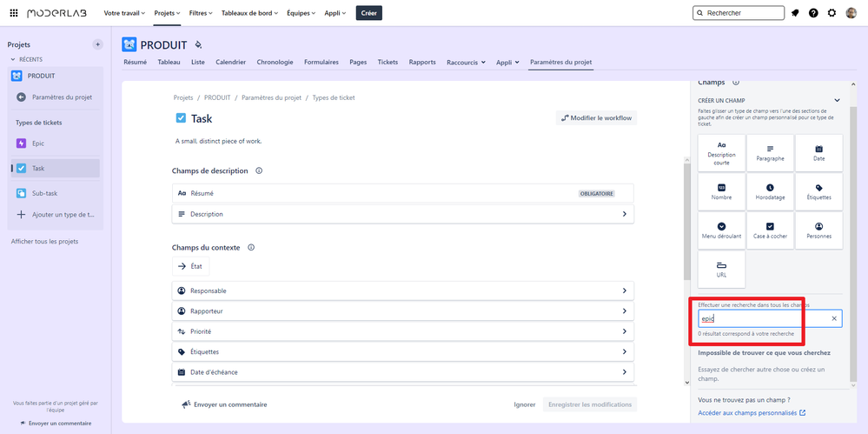The height and width of the screenshot is (434, 868).
Task: Click the info icon next to Champs panel title
Action: [x=736, y=82]
